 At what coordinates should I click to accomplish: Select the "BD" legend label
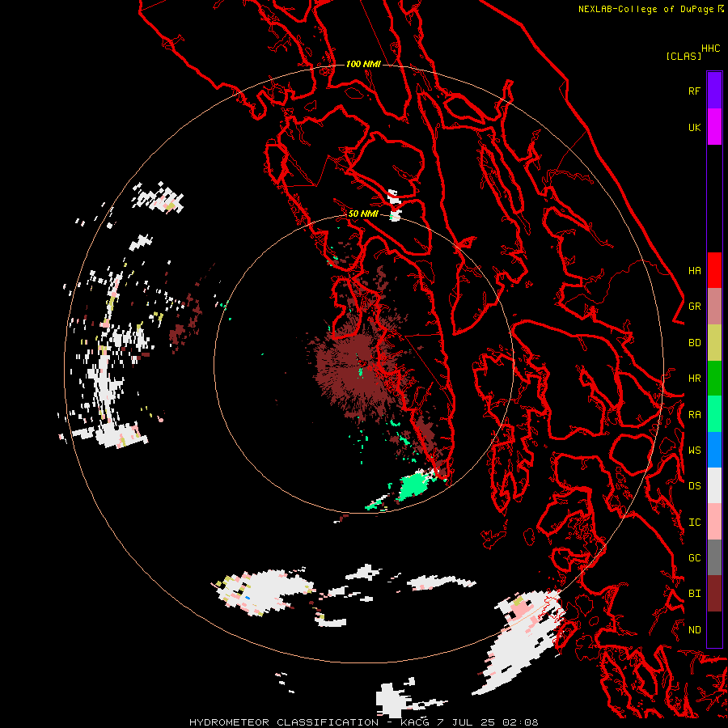click(695, 343)
